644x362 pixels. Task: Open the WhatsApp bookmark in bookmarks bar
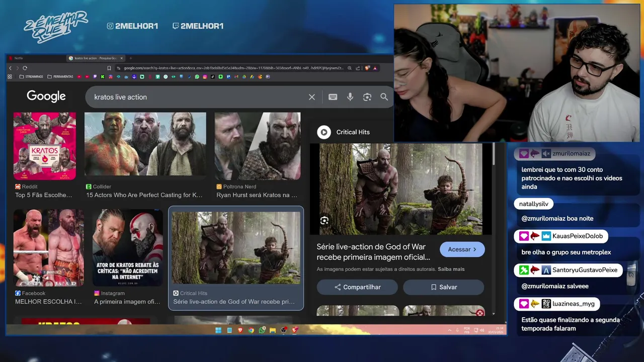coord(197,77)
